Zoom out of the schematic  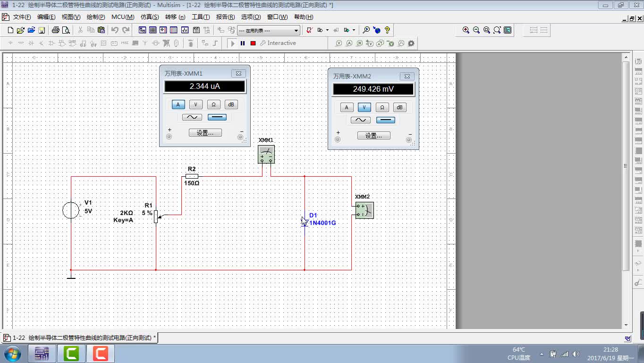click(476, 30)
